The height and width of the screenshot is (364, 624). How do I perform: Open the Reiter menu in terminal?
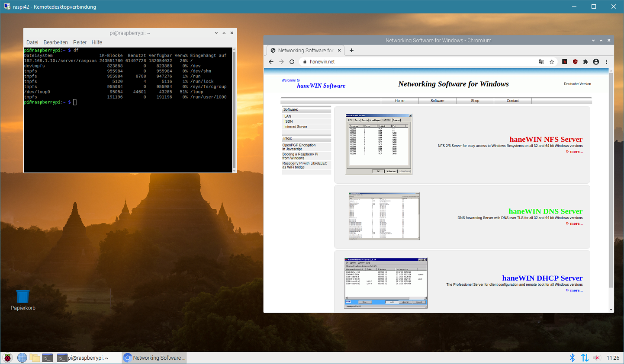(80, 42)
